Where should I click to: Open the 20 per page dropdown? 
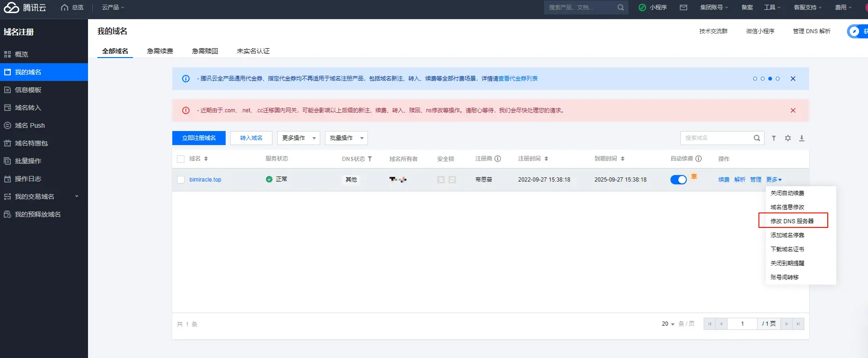pyautogui.click(x=668, y=324)
